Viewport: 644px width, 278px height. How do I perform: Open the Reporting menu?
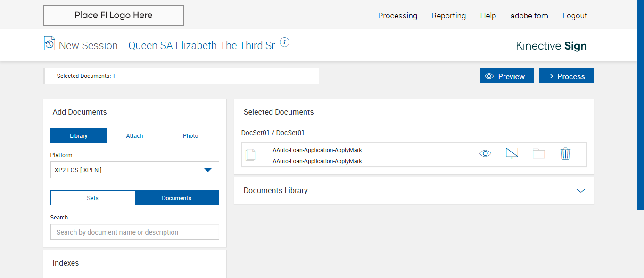coord(448,16)
